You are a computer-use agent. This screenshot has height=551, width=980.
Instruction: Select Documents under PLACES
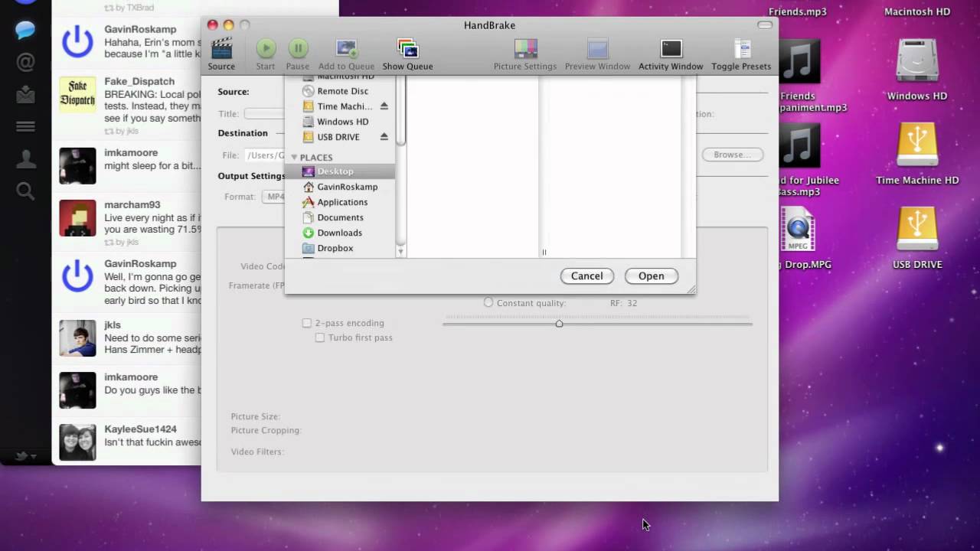[x=340, y=217]
